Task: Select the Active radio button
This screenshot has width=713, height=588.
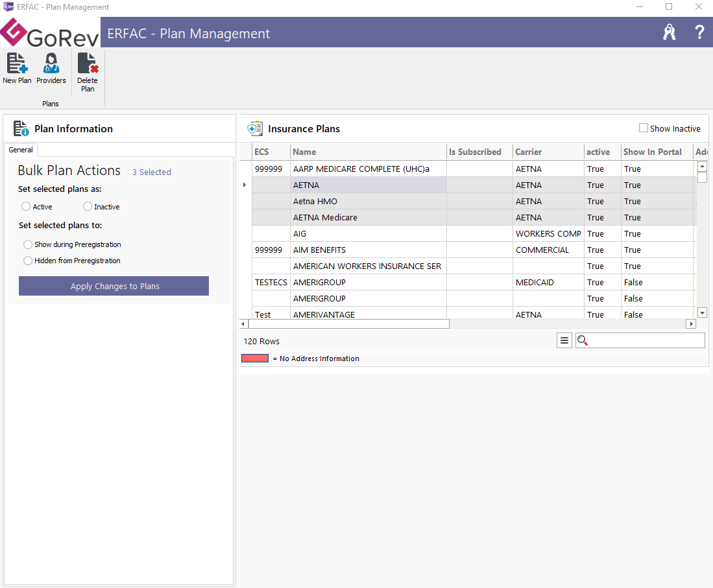Action: 26,207
